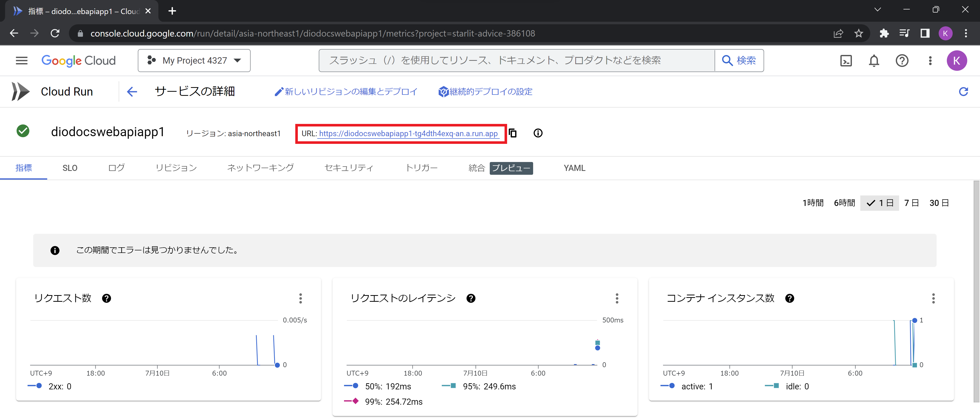Click help icon beside リクエスト数
This screenshot has width=980, height=418.
point(106,298)
